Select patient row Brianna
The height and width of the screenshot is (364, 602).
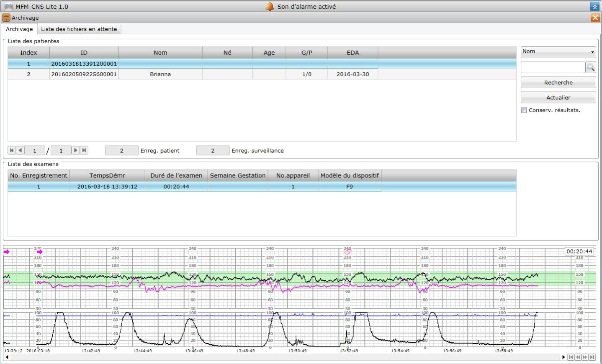point(160,74)
